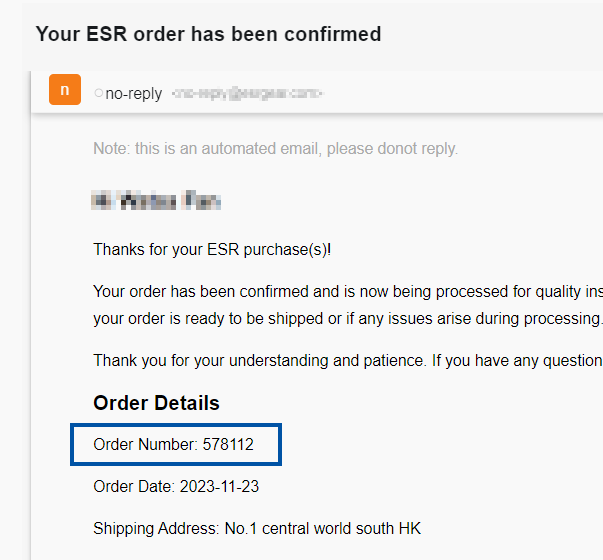Select the order number value 578112
603x560 pixels.
(x=228, y=445)
